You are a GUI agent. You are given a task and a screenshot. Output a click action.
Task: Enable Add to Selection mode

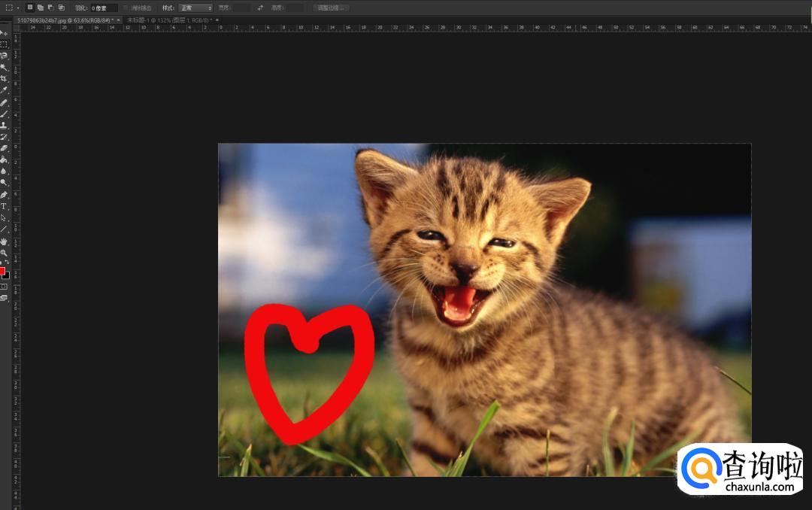pyautogui.click(x=40, y=8)
